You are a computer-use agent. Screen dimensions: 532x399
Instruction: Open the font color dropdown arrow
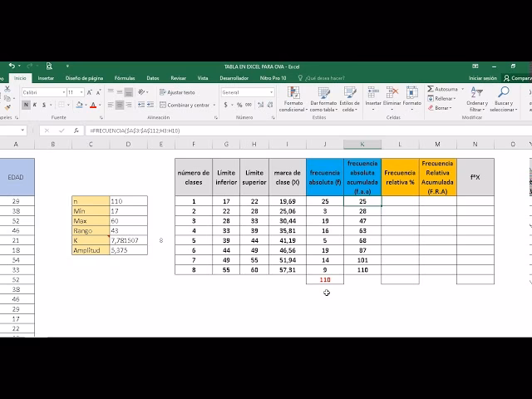(x=100, y=106)
